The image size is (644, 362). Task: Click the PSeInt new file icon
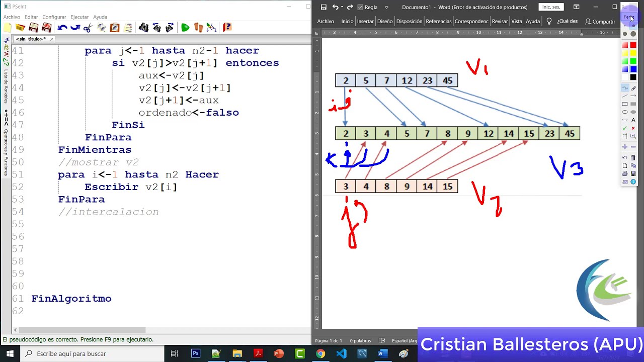[x=8, y=28]
